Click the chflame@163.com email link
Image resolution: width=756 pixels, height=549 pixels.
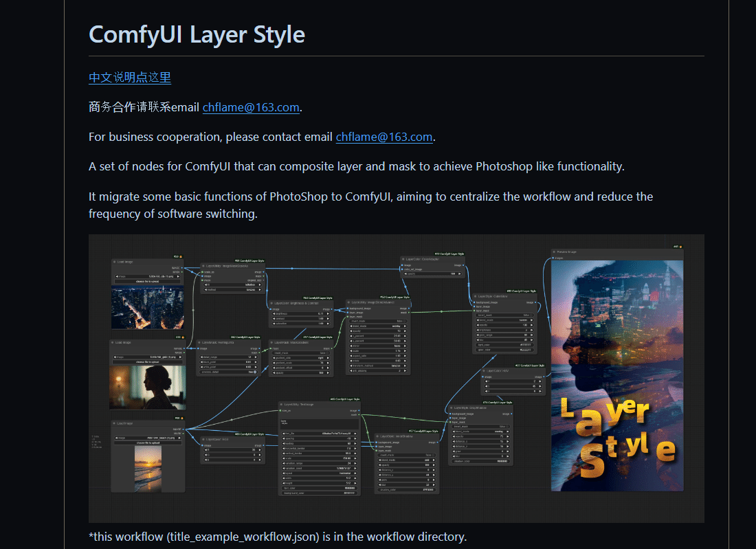click(251, 107)
